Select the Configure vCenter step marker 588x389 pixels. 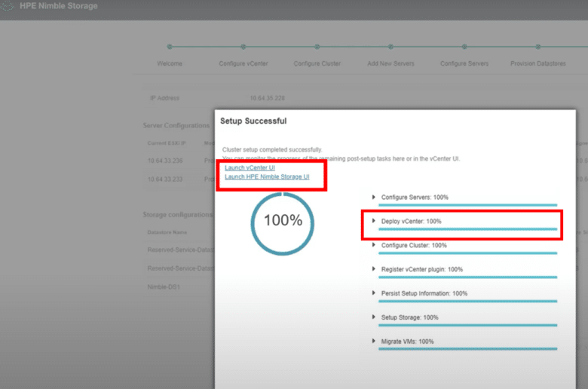[x=243, y=47]
